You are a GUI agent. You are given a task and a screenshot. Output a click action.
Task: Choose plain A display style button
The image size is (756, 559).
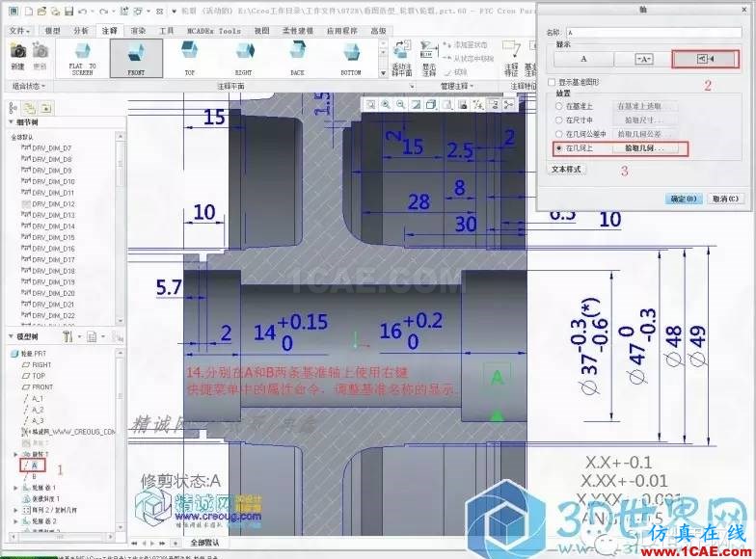tap(583, 60)
